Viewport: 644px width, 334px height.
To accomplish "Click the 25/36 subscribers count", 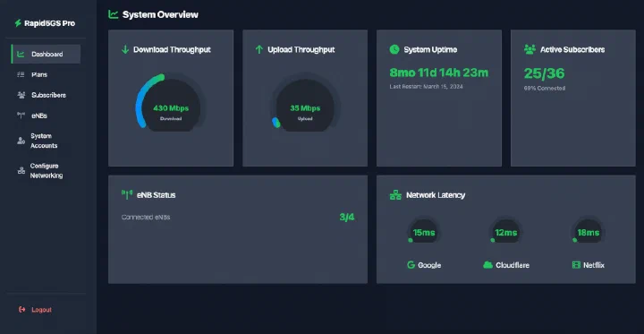I will [544, 73].
